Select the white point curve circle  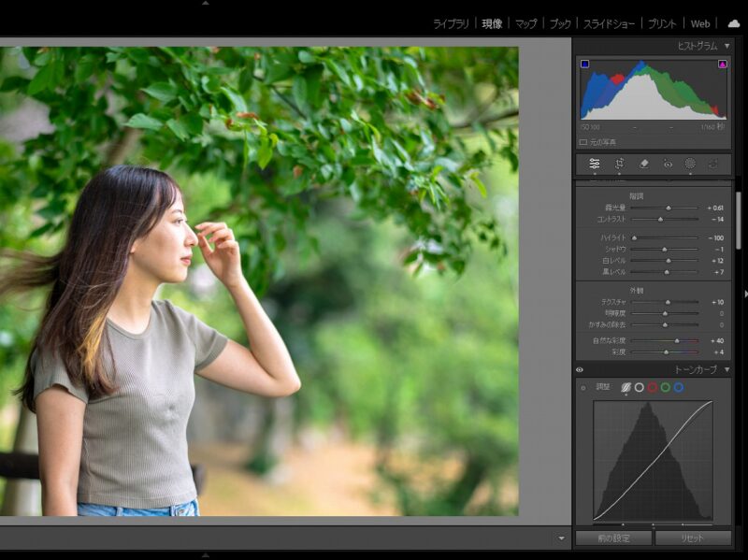pyautogui.click(x=640, y=387)
